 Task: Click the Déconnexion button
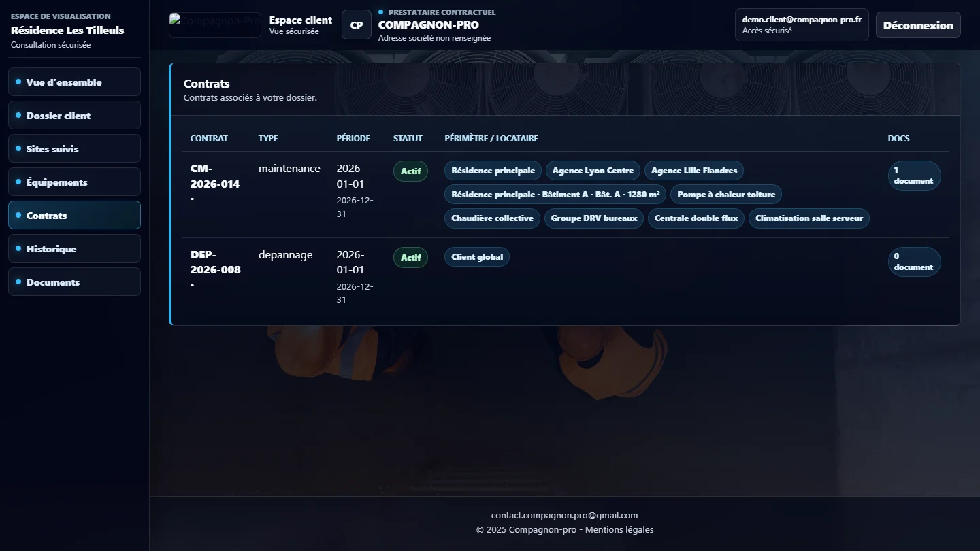[918, 25]
